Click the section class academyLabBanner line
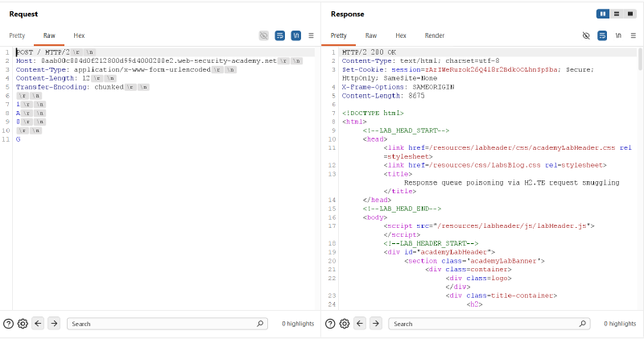Viewport: 644px width, 339px height. (474, 261)
